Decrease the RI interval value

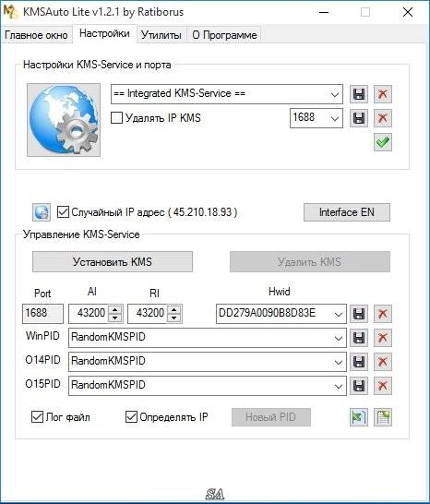coord(174,318)
